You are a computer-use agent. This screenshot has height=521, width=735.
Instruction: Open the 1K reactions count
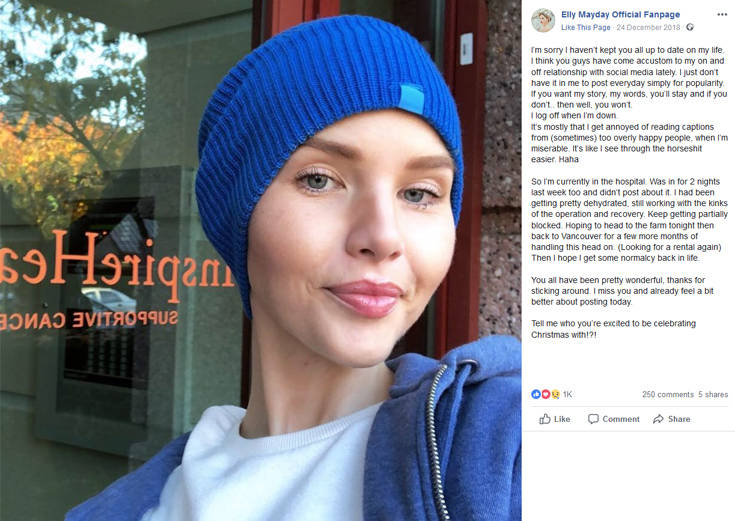pos(567,394)
